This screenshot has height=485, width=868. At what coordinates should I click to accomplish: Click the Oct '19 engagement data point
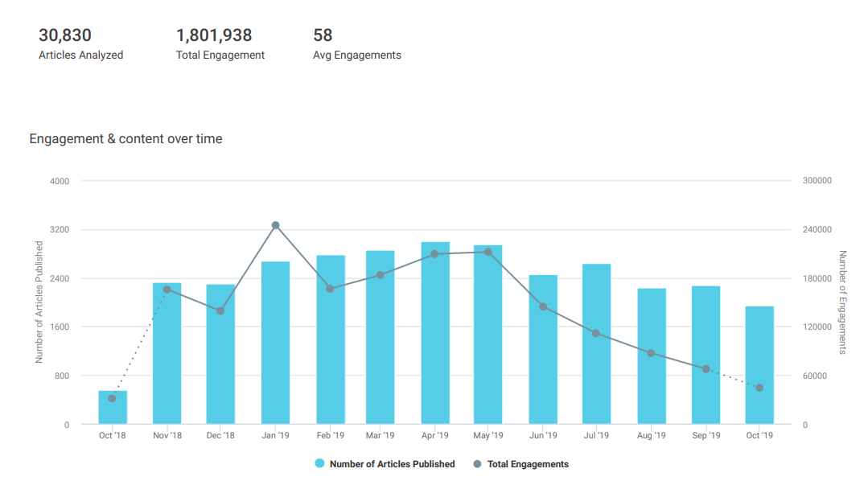tap(759, 388)
